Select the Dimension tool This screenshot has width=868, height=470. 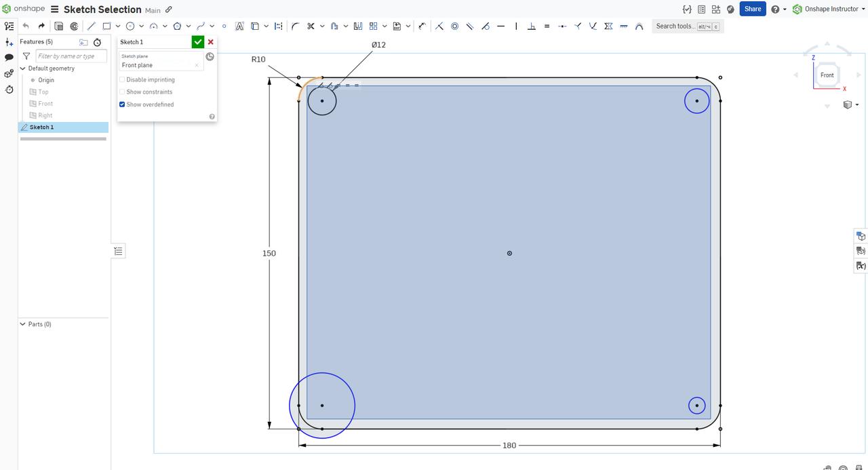[422, 26]
